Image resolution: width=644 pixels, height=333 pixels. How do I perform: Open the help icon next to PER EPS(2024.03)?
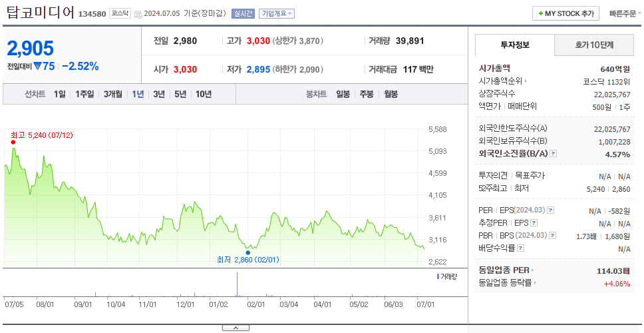[x=551, y=210]
